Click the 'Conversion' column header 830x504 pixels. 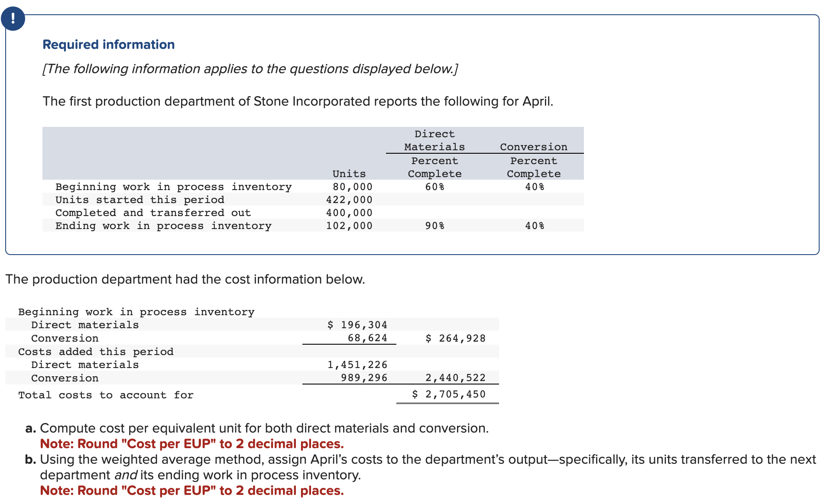pos(534,147)
